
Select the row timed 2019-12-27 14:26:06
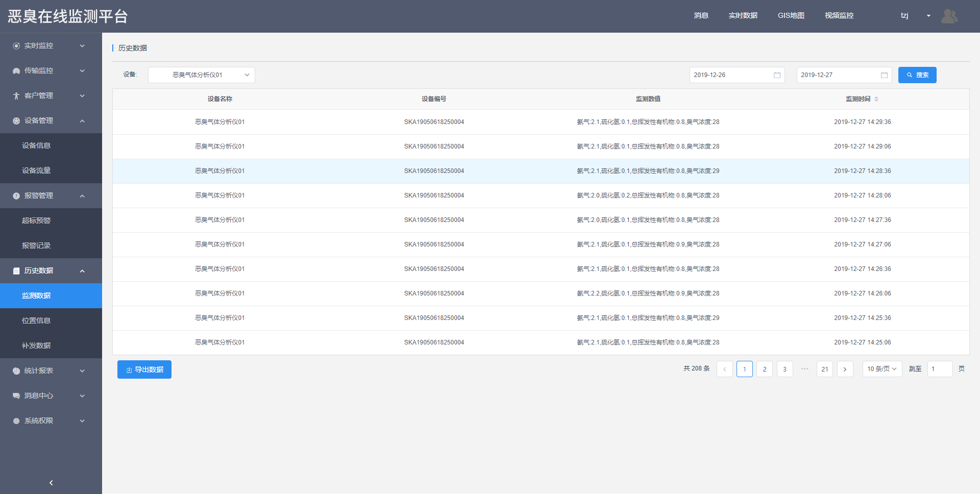[x=541, y=293]
